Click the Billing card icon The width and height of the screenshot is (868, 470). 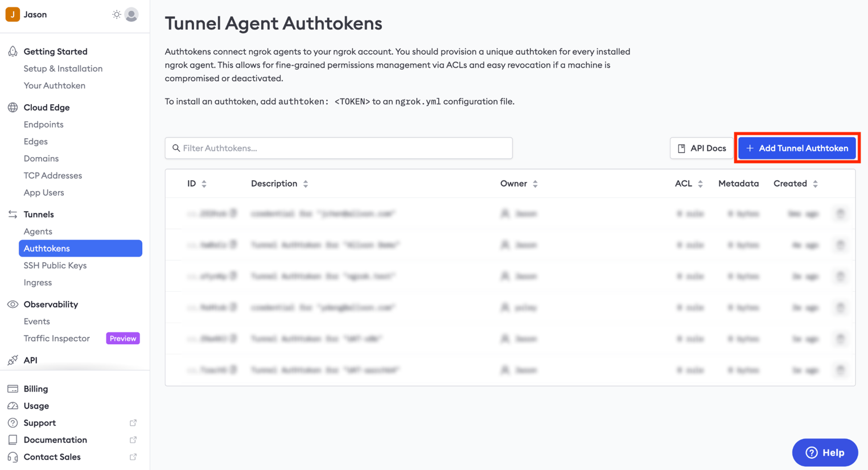click(12, 389)
